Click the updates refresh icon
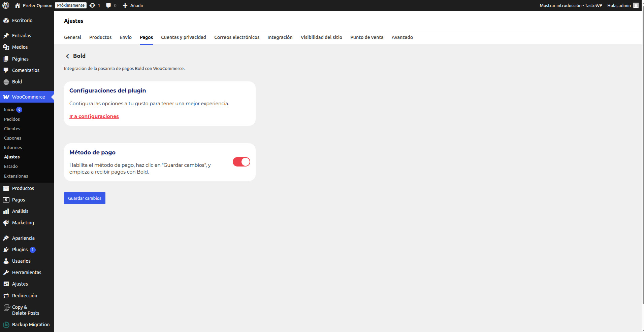 (92, 5)
